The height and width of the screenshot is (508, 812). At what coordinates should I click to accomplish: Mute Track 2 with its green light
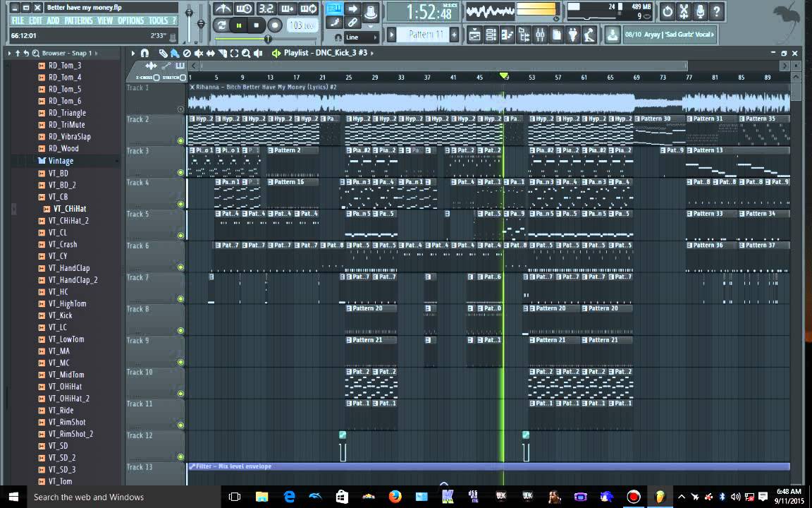coord(180,141)
